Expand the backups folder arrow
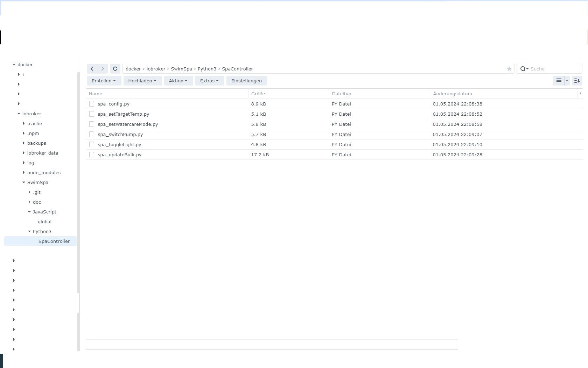588x368 pixels. point(24,143)
